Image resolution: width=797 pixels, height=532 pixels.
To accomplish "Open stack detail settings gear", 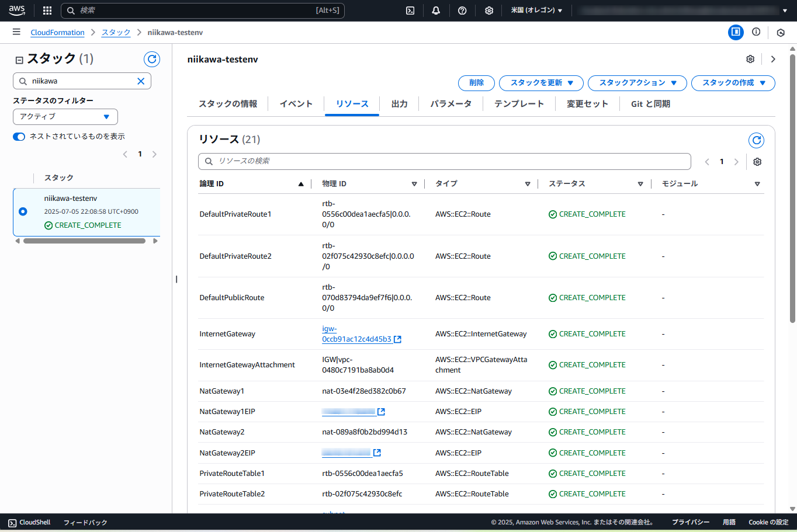I will (x=750, y=59).
